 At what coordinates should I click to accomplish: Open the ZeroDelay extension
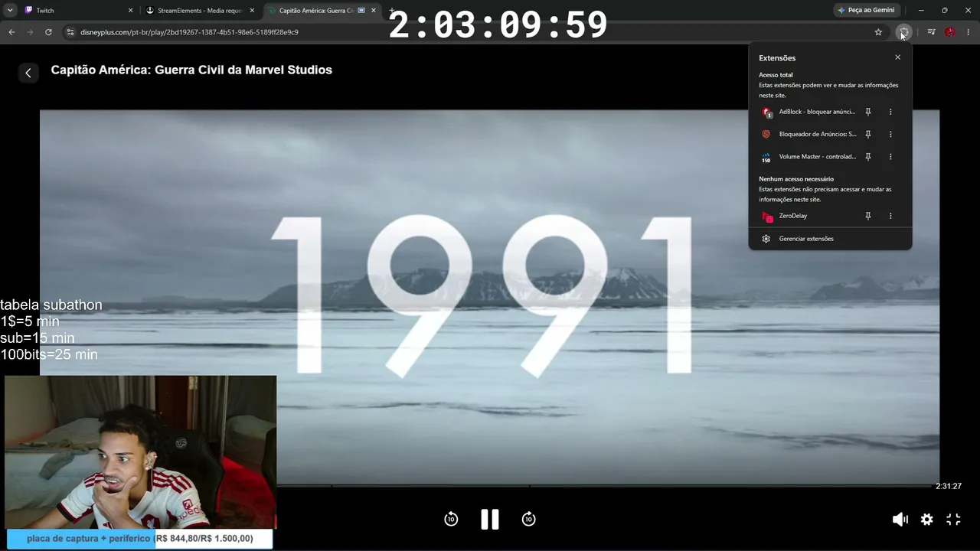click(808, 216)
